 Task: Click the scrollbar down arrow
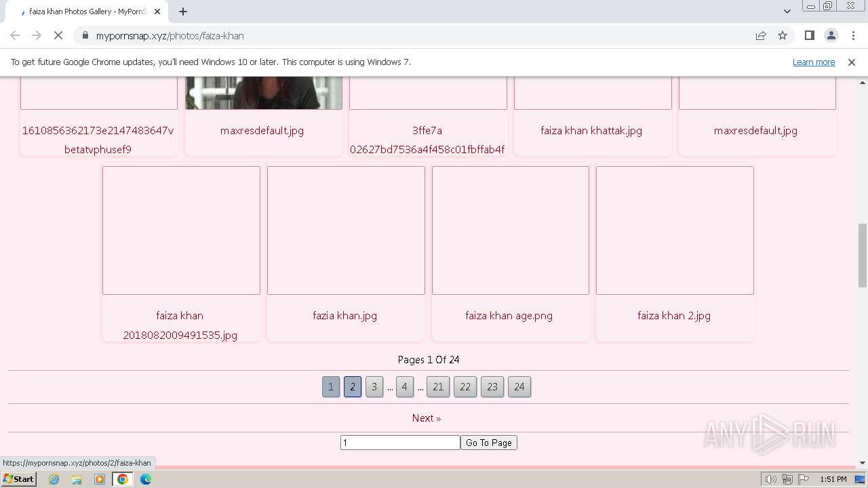(x=863, y=463)
